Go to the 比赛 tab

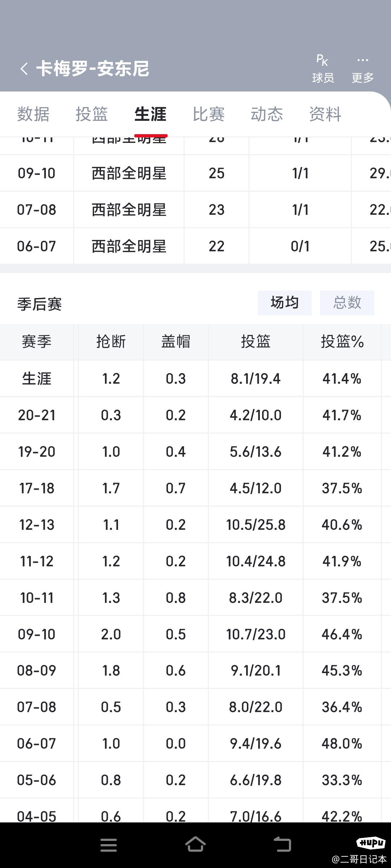[x=209, y=114]
